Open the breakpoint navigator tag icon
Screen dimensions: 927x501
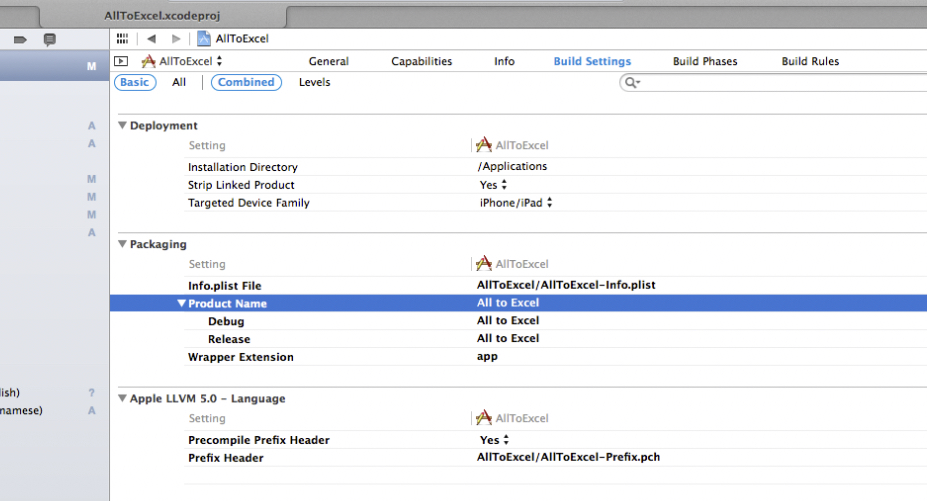tap(20, 40)
